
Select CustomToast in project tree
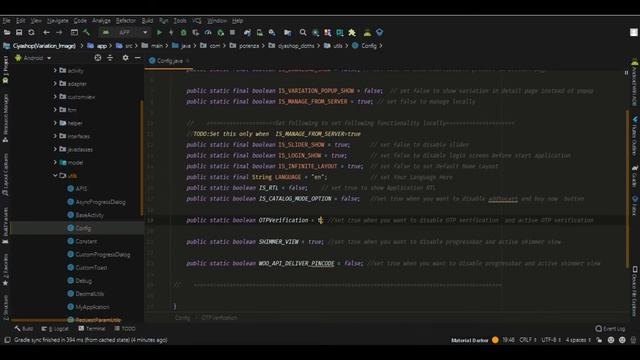[x=87, y=267]
